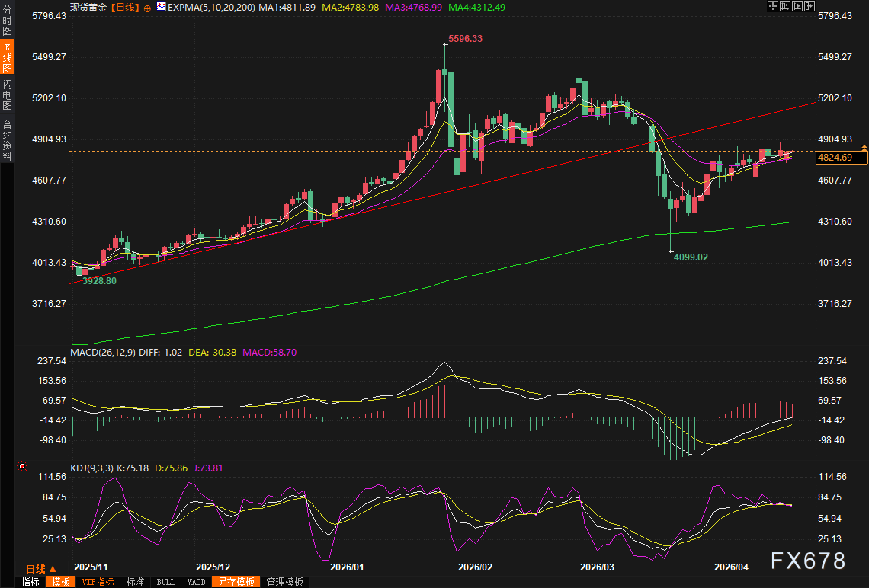Open the 合约资料 sidebar tab
This screenshot has width=869, height=588.
[x=7, y=139]
